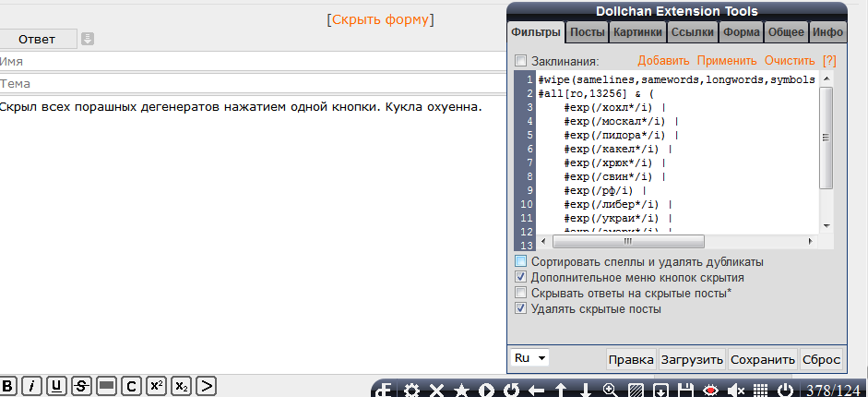The height and width of the screenshot is (397, 868).
Task: Insert quote with the > button
Action: 206,386
